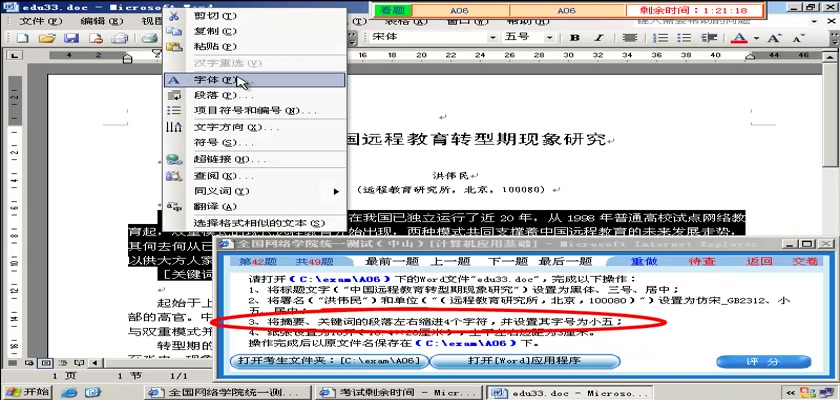
Task: Click the globe icon next to 超链接
Action: coord(174,160)
